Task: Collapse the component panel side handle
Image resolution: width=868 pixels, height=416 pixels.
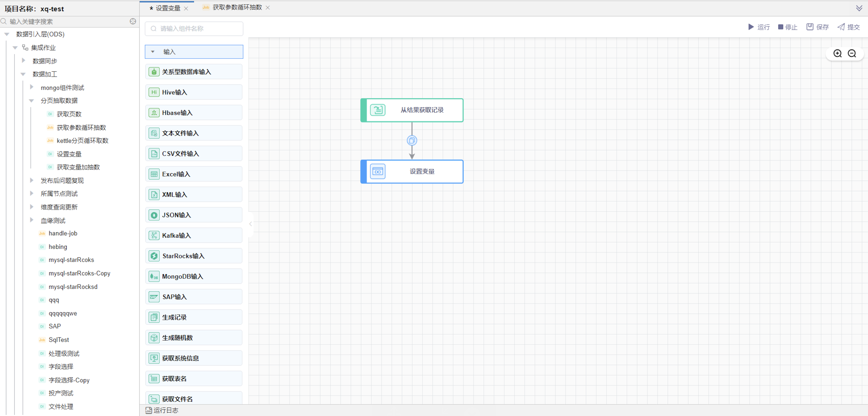Action: pos(250,224)
